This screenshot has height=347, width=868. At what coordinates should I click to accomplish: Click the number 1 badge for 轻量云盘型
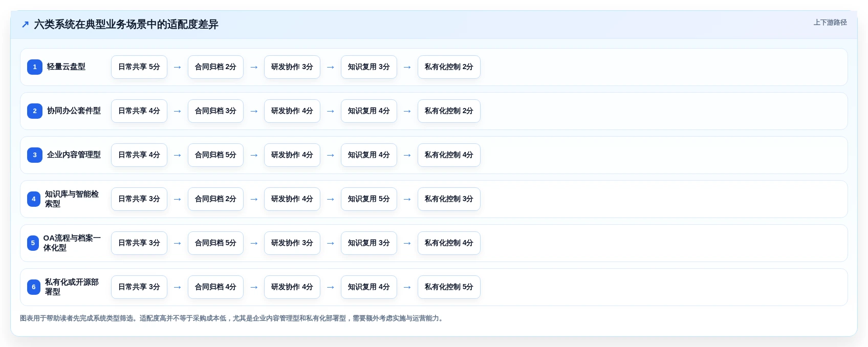tap(35, 67)
